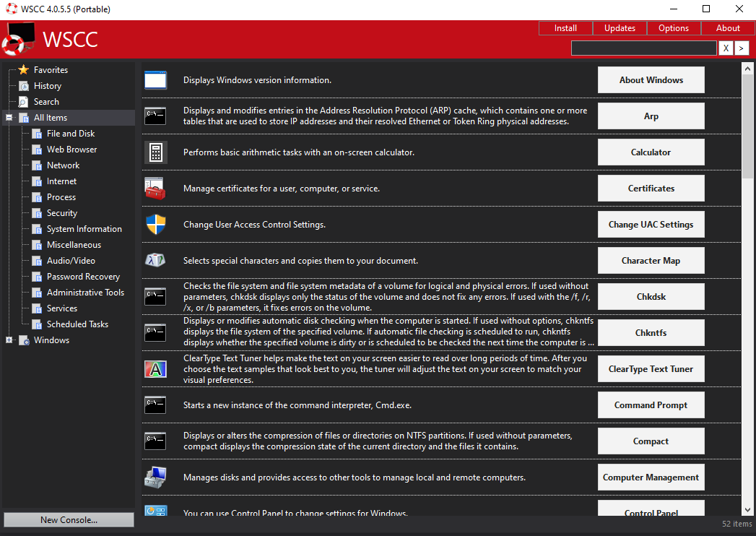The image size is (756, 536).
Task: Select the Security category
Action: (x=61, y=213)
